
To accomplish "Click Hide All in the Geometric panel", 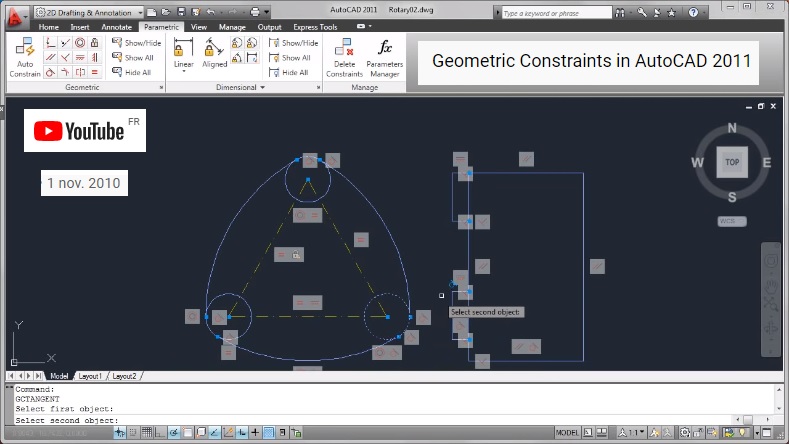I will pyautogui.click(x=132, y=72).
